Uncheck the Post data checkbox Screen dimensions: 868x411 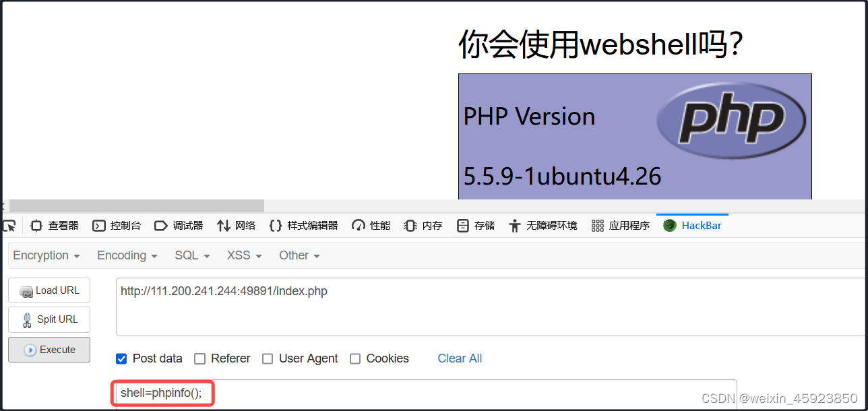(121, 358)
